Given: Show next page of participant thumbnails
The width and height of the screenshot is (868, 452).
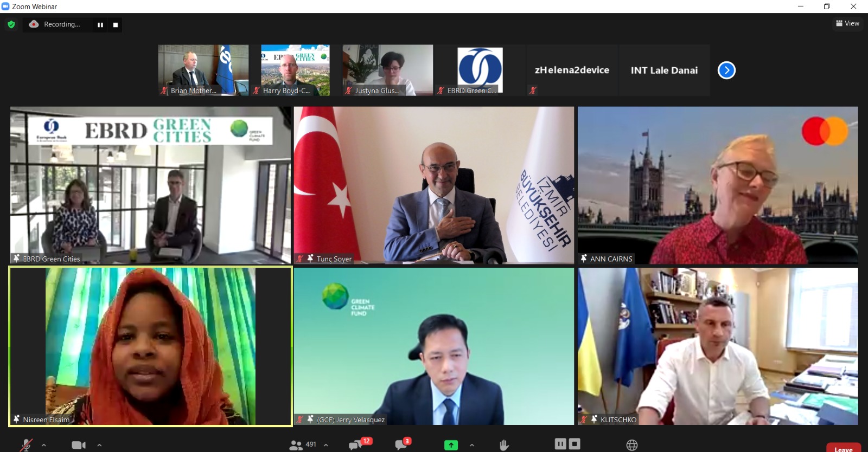Looking at the screenshot, I should click(x=726, y=70).
